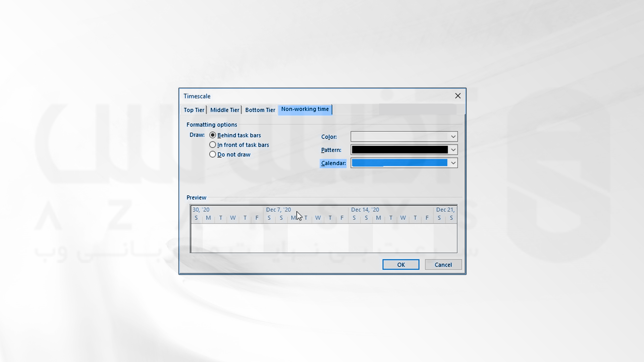The image size is (644, 362).
Task: Switch to the Top Tier tab
Action: pyautogui.click(x=194, y=110)
